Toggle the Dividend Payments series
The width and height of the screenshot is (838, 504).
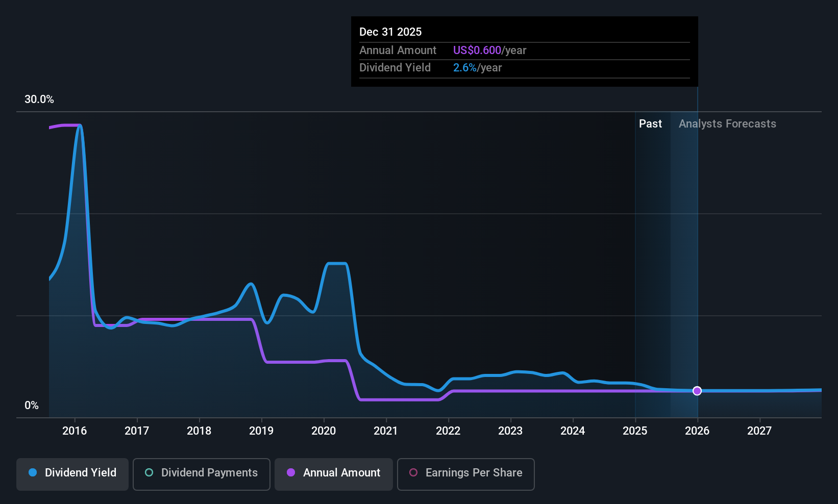coord(202,474)
